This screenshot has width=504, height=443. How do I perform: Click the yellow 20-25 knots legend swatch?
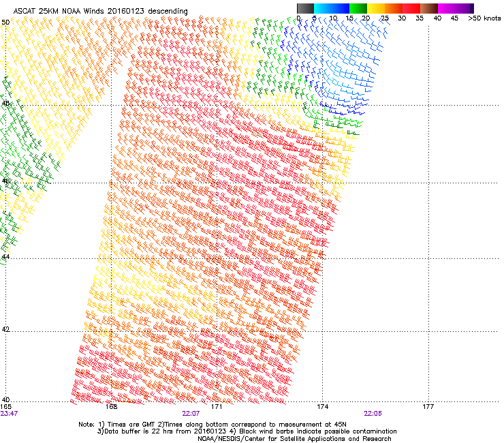click(376, 8)
